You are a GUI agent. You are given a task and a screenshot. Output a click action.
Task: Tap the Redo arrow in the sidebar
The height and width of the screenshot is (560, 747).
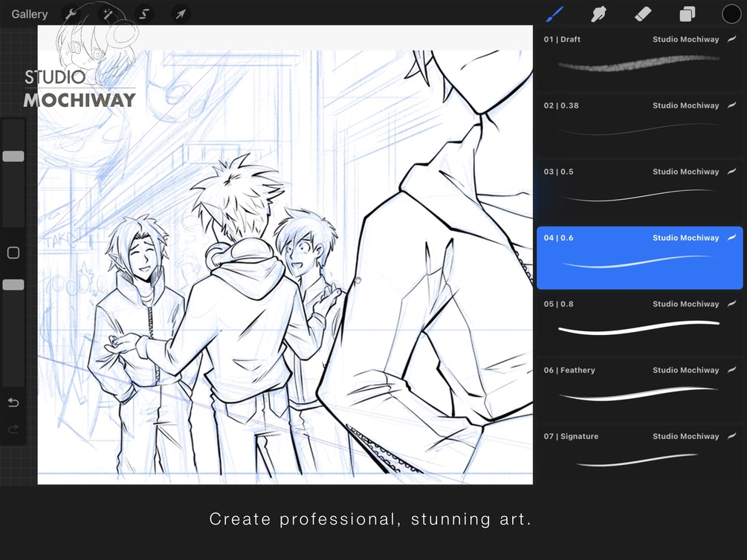pos(13,429)
